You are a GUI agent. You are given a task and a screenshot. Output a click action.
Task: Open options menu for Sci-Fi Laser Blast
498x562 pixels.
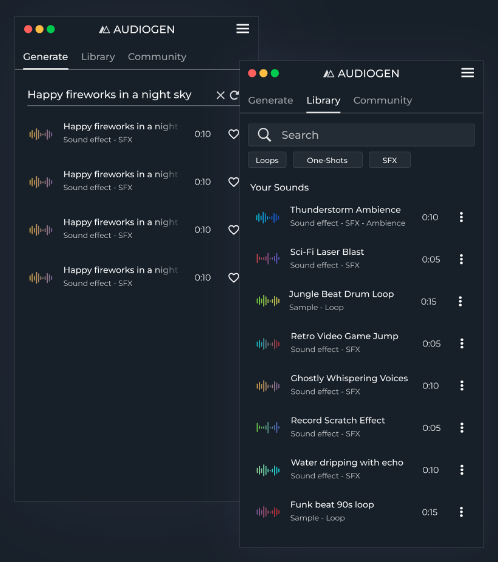(x=461, y=259)
